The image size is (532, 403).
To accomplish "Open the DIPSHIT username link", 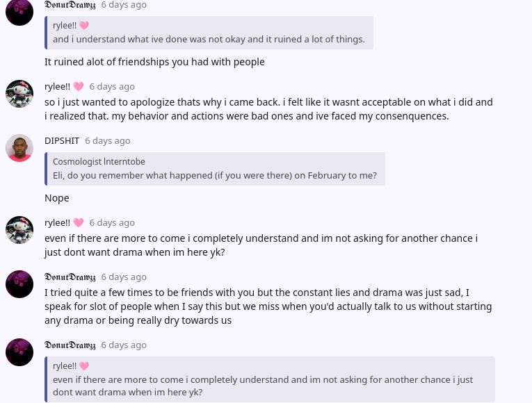I will point(62,140).
